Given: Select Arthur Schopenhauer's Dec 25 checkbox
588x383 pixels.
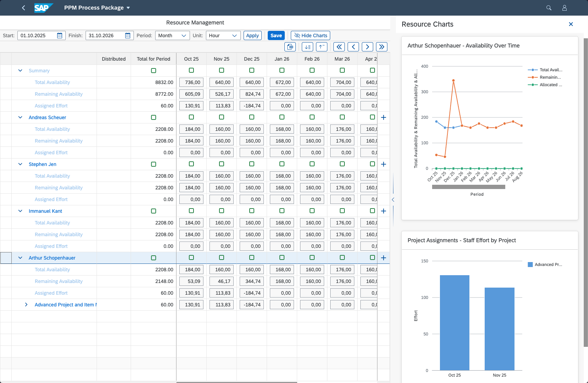Looking at the screenshot, I should [x=252, y=257].
